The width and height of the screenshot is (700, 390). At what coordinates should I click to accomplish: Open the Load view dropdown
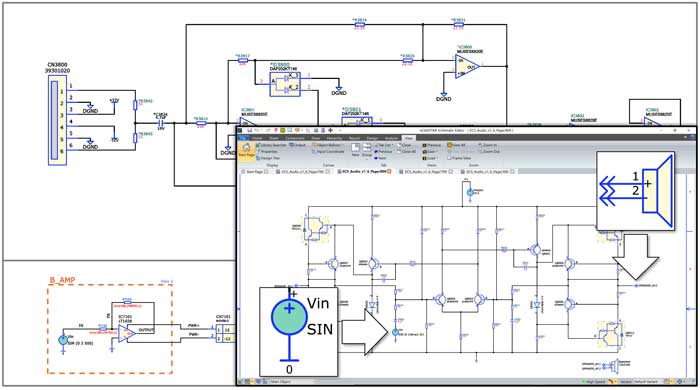pos(429,158)
